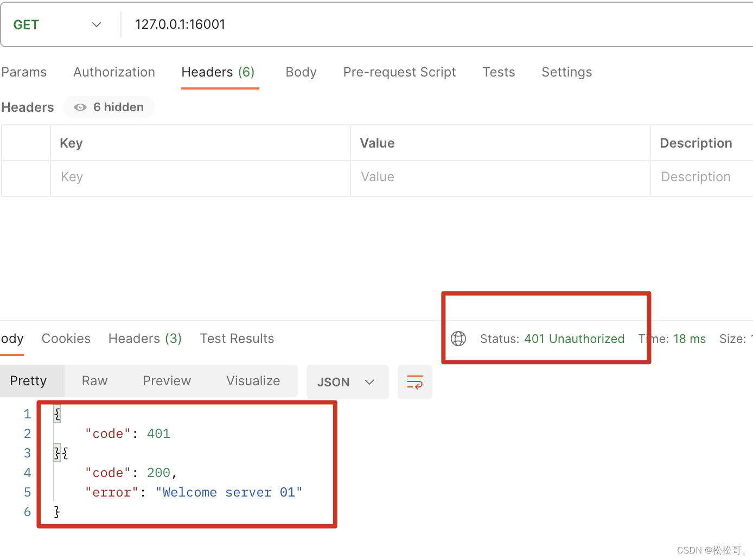Select the response Body tab
The width and height of the screenshot is (753, 560).
tap(12, 339)
